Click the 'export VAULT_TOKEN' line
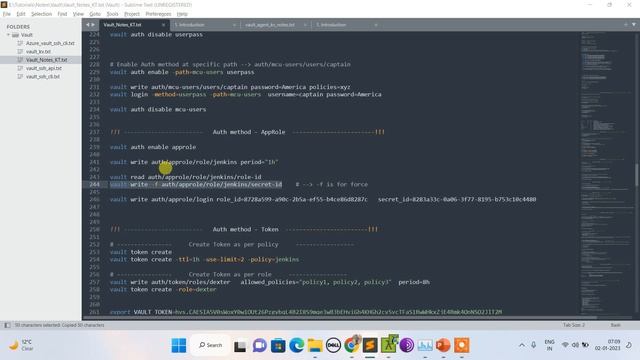The image size is (640, 360). click(306, 312)
